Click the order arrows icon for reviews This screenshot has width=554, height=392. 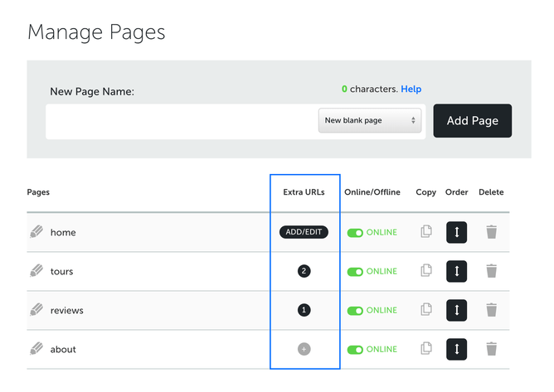[456, 310]
